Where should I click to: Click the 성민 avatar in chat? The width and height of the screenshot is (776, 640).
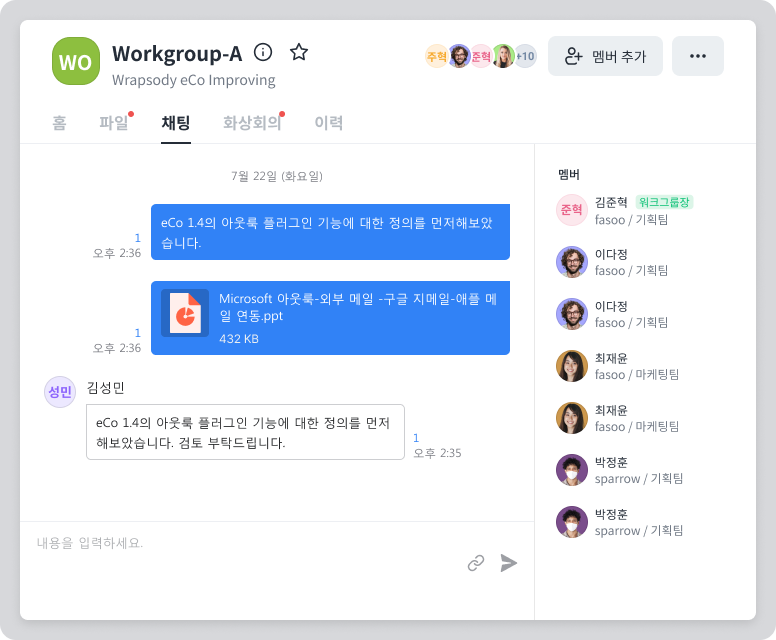(60, 392)
